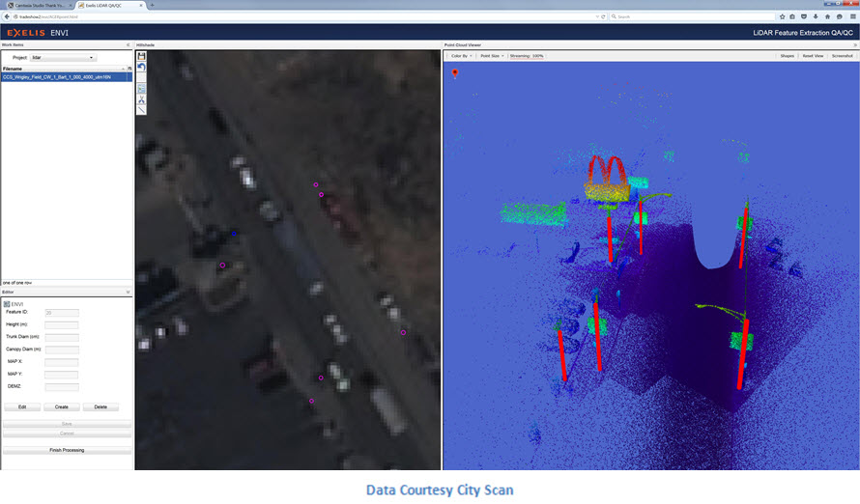Open the browser hamburger menu
The height and width of the screenshot is (504, 860).
(851, 16)
